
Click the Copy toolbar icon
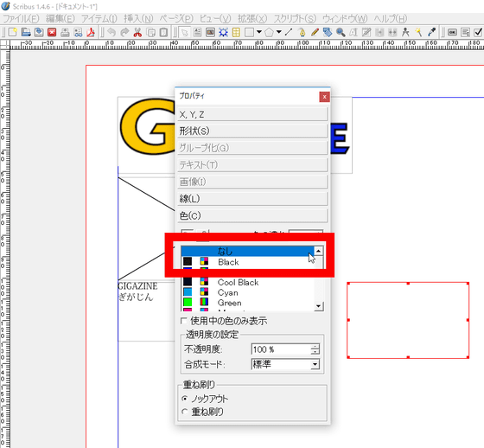[x=150, y=32]
